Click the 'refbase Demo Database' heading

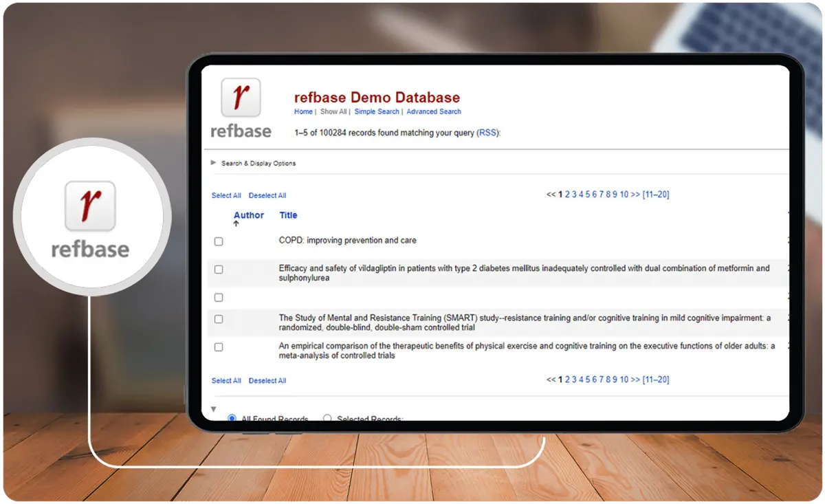[377, 98]
